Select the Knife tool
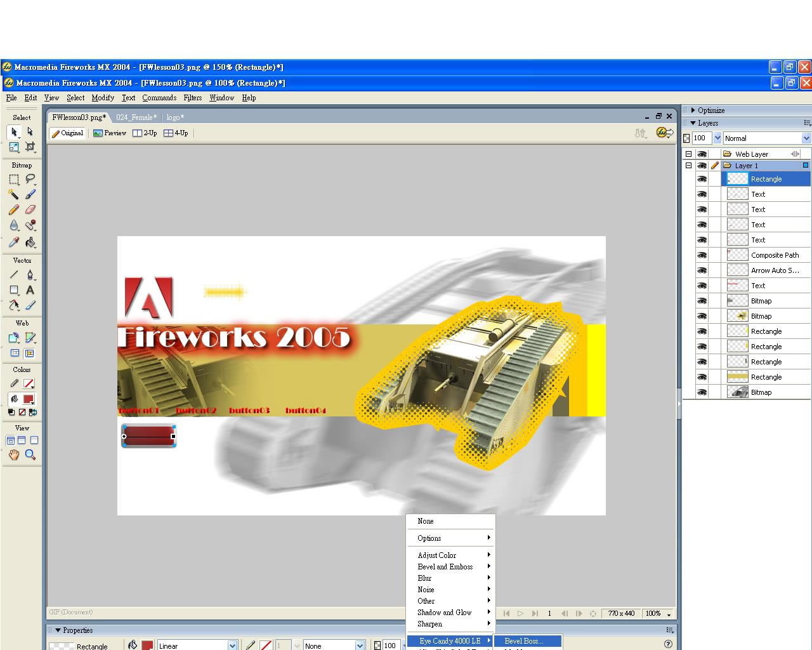 click(x=30, y=305)
